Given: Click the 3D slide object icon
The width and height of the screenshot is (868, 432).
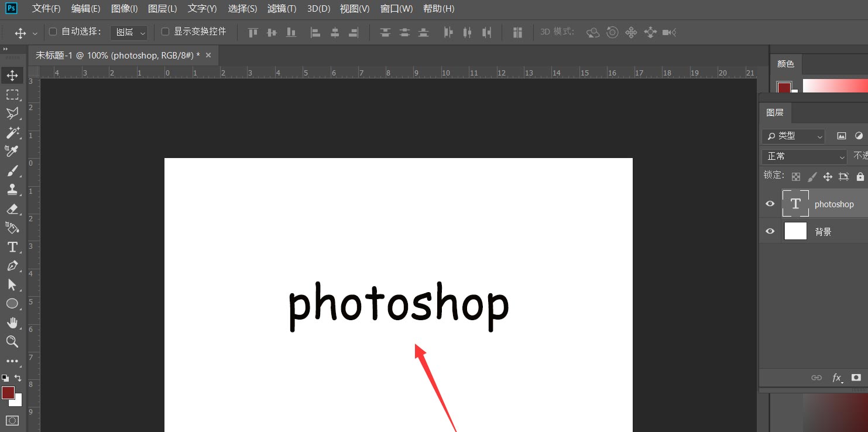Looking at the screenshot, I should coord(650,32).
